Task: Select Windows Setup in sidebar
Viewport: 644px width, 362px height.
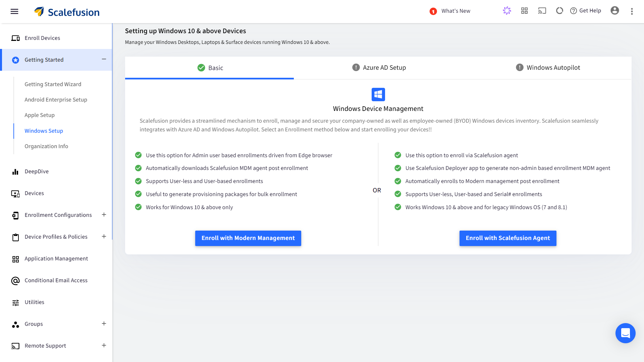Action: pos(44,131)
